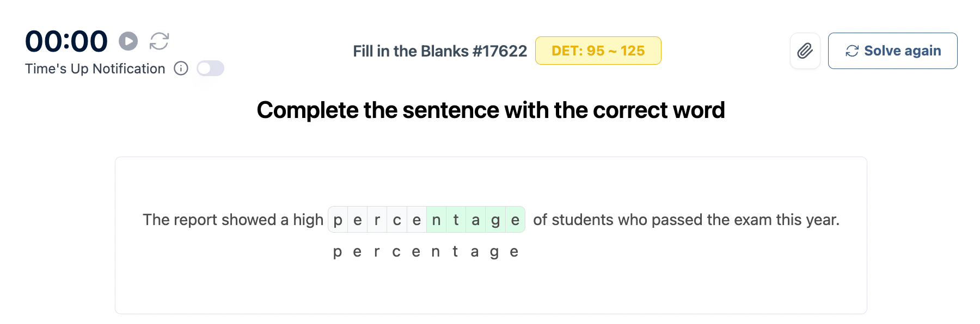Click the green letter box containing 'a'
980x324 pixels.
coord(475,220)
